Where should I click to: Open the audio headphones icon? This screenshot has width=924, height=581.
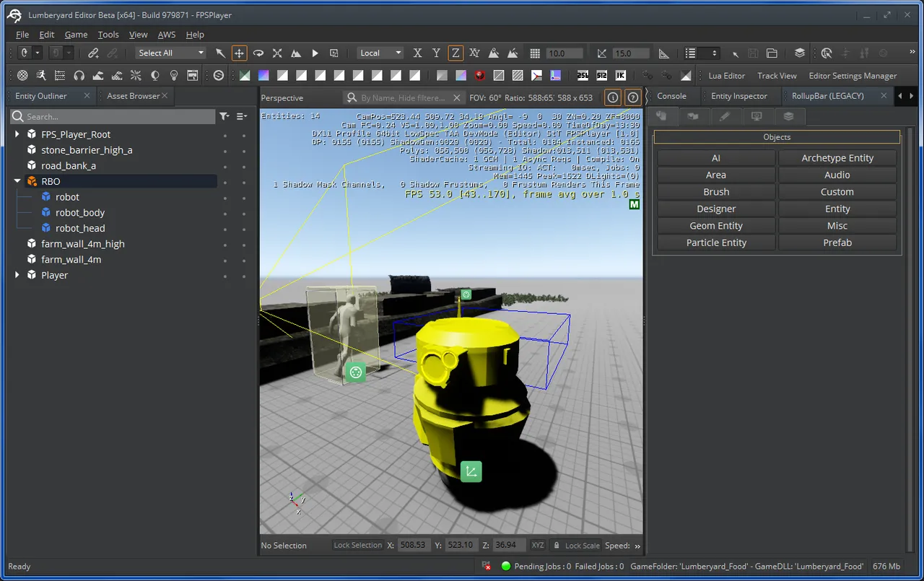click(x=79, y=75)
